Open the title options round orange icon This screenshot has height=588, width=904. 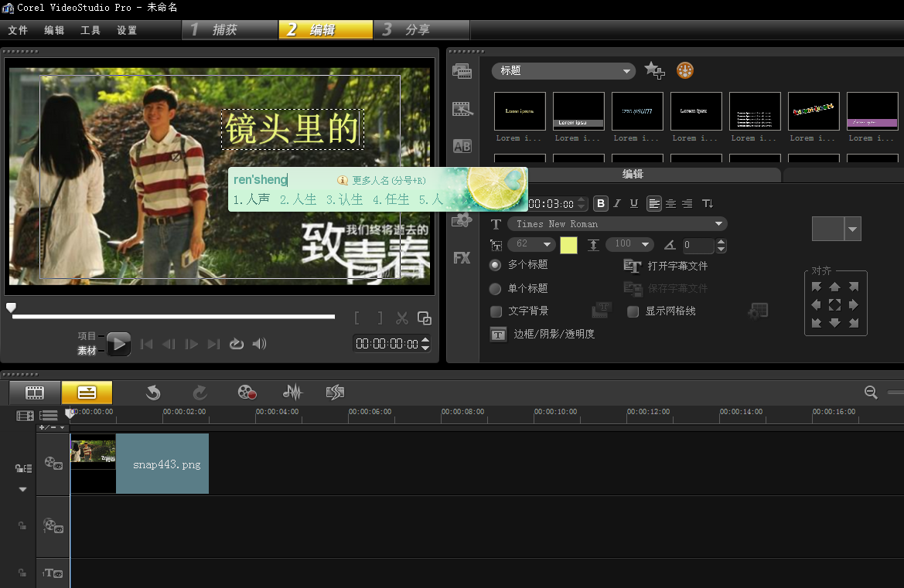click(x=685, y=70)
